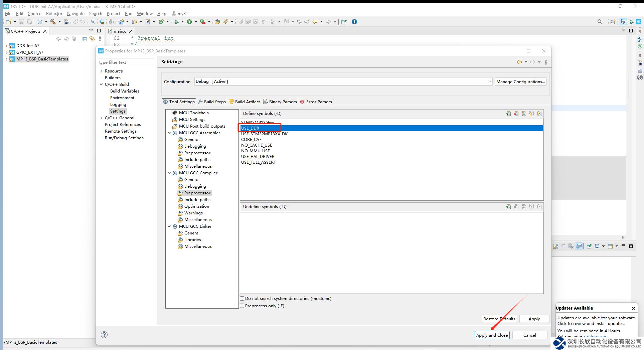Click the Manage Configurations button
644x350 pixels.
[x=520, y=81]
